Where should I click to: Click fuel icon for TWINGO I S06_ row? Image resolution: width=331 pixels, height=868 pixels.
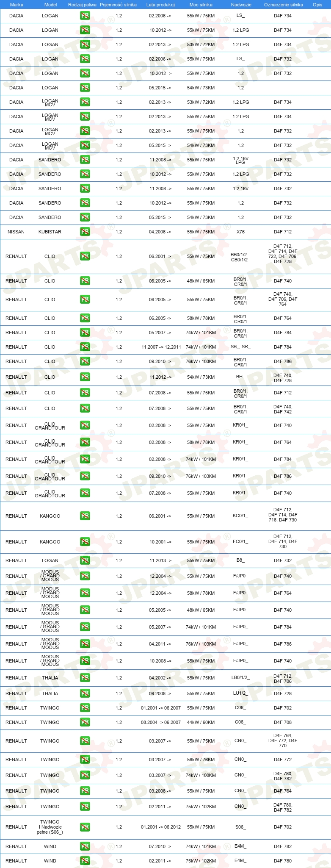(x=85, y=827)
